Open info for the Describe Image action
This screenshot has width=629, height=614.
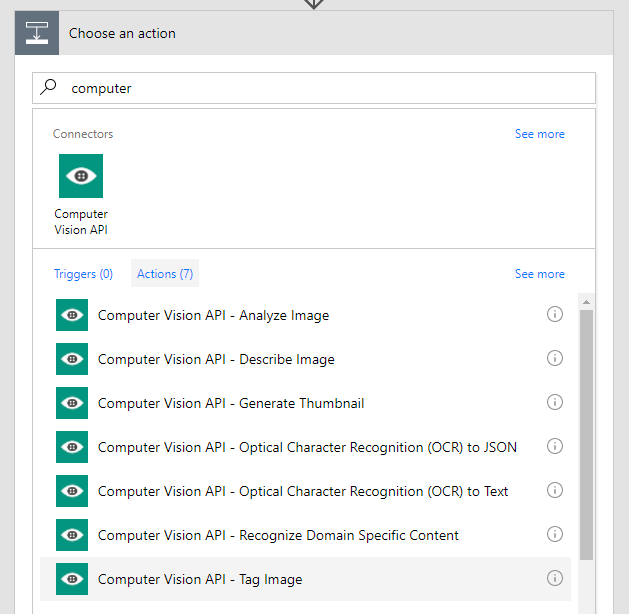click(555, 358)
